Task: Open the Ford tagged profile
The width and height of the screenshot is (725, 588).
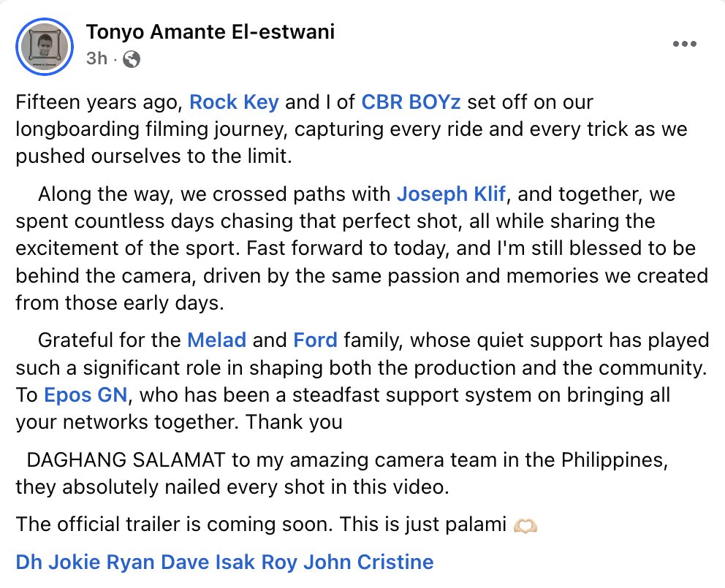Action: click(315, 340)
